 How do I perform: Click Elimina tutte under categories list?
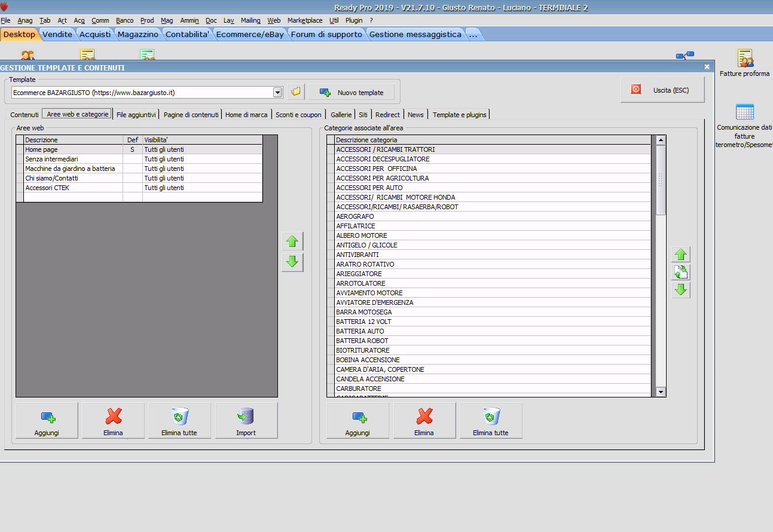[x=490, y=421]
